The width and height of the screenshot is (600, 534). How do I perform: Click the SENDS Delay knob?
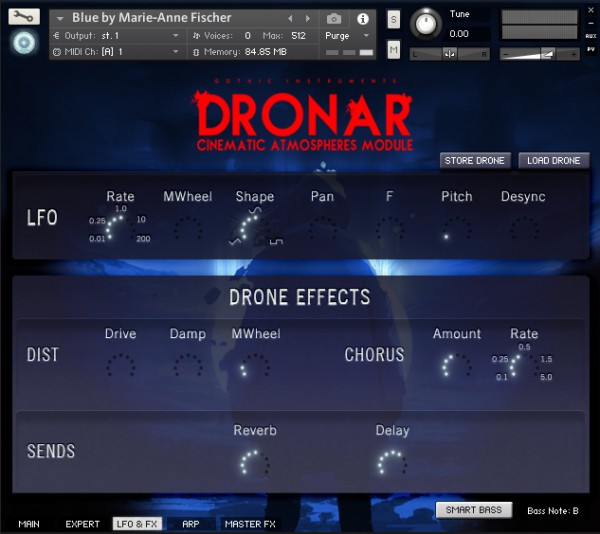pos(393,464)
